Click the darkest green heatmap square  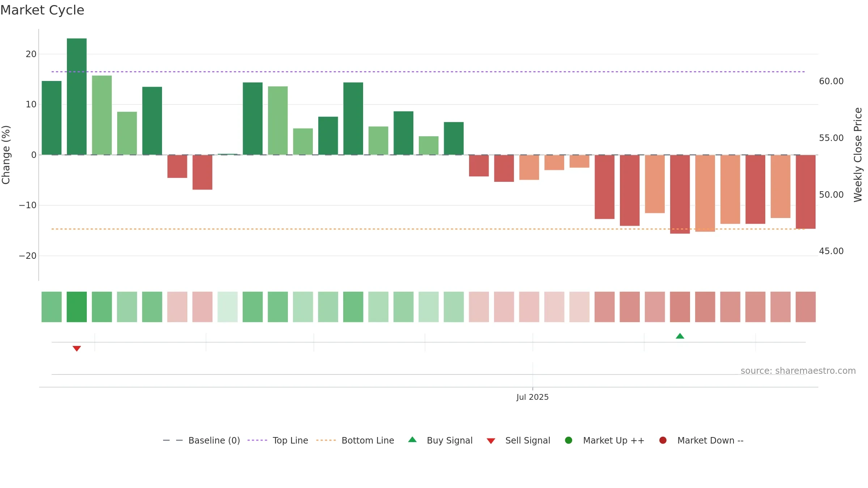[77, 307]
